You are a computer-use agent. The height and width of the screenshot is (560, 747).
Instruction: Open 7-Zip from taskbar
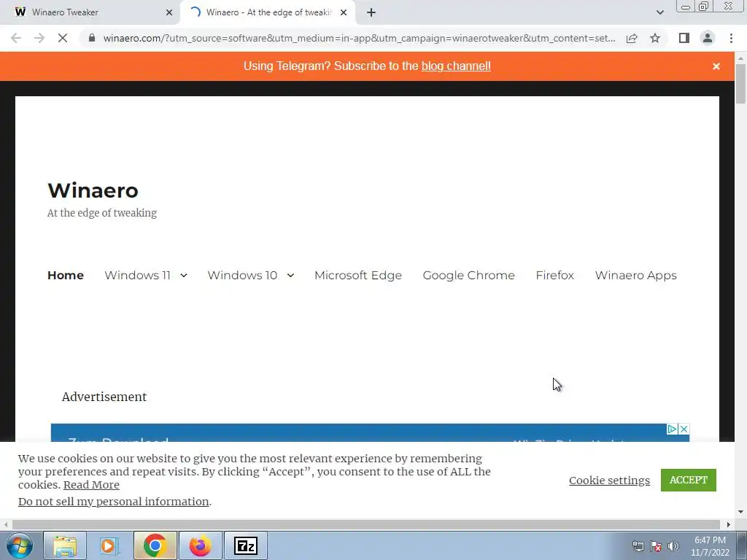point(246,545)
